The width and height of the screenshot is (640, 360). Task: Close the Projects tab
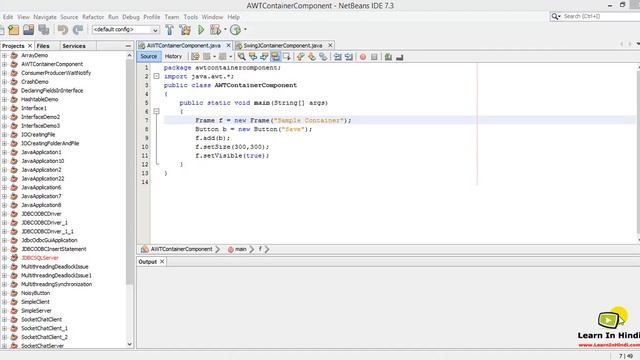(x=30, y=46)
